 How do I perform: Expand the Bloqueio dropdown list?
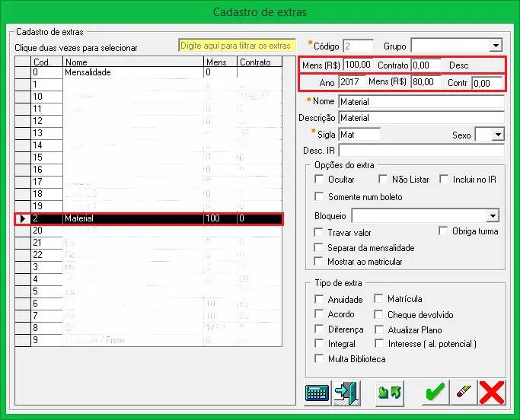click(x=493, y=216)
